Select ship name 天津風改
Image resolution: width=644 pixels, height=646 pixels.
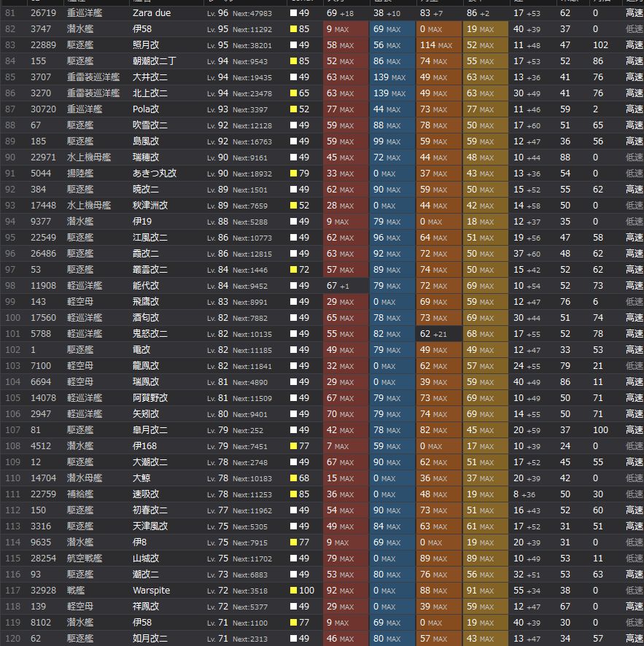tap(150, 526)
